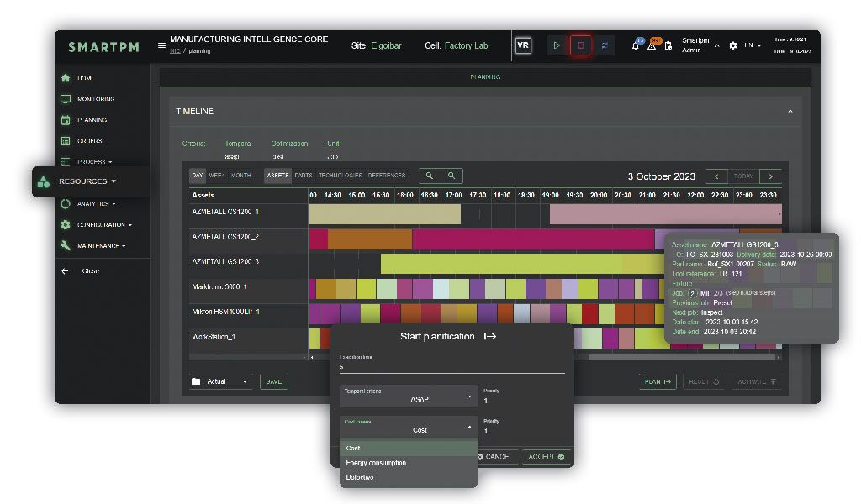The image size is (861, 504).
Task: Expand the Process sidebar menu
Action: 87,162
